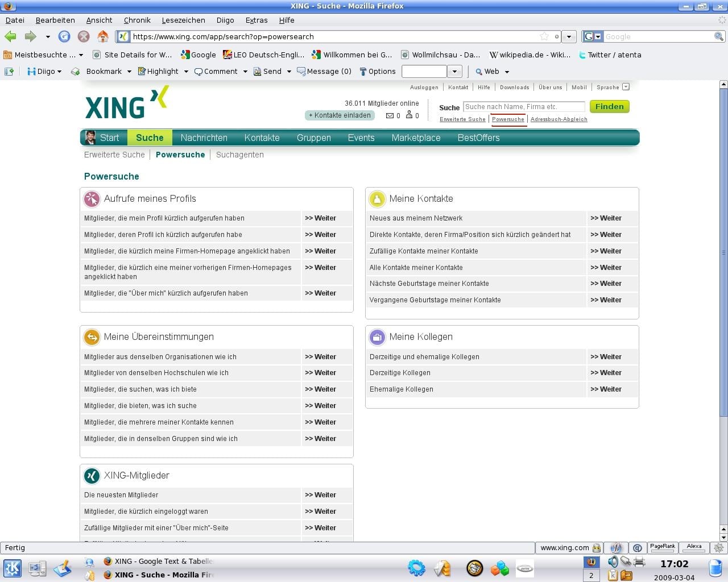Click the Diigo Send button
This screenshot has height=582, width=728.
click(x=267, y=72)
